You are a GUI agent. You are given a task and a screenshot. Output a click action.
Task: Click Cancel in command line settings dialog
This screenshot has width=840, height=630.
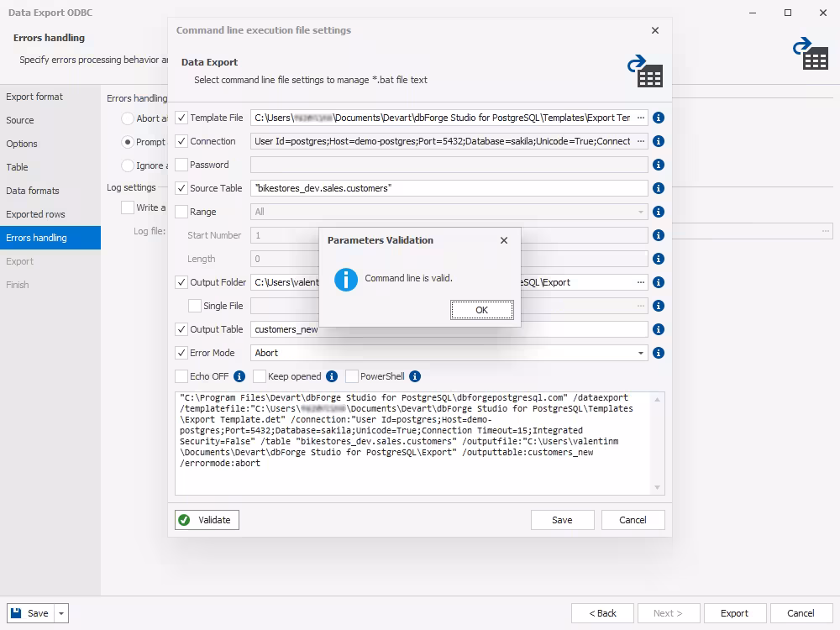pos(633,520)
